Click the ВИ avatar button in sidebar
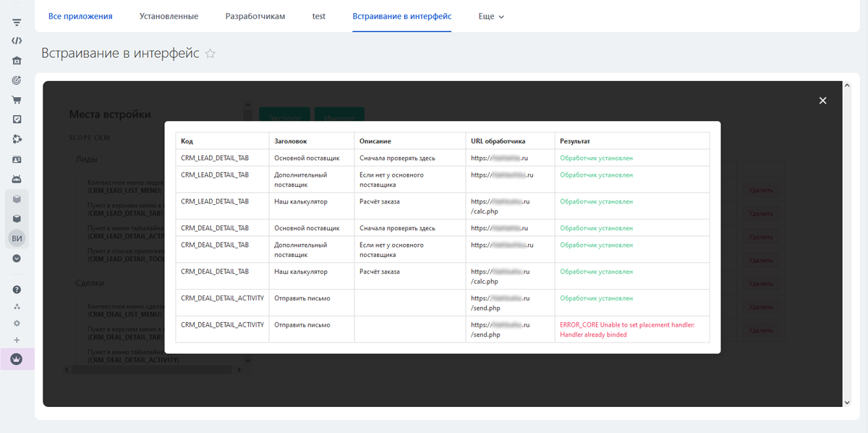Viewport: 868px width, 433px height. tap(17, 238)
